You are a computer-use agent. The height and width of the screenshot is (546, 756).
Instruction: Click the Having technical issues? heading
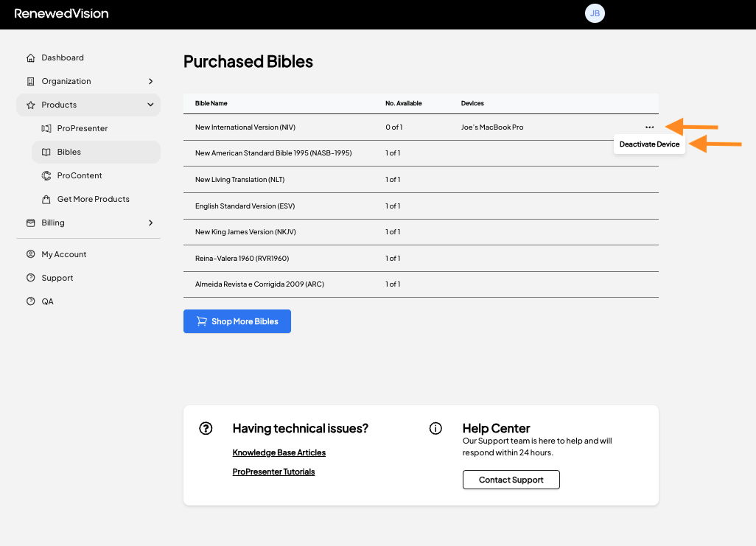pyautogui.click(x=301, y=428)
